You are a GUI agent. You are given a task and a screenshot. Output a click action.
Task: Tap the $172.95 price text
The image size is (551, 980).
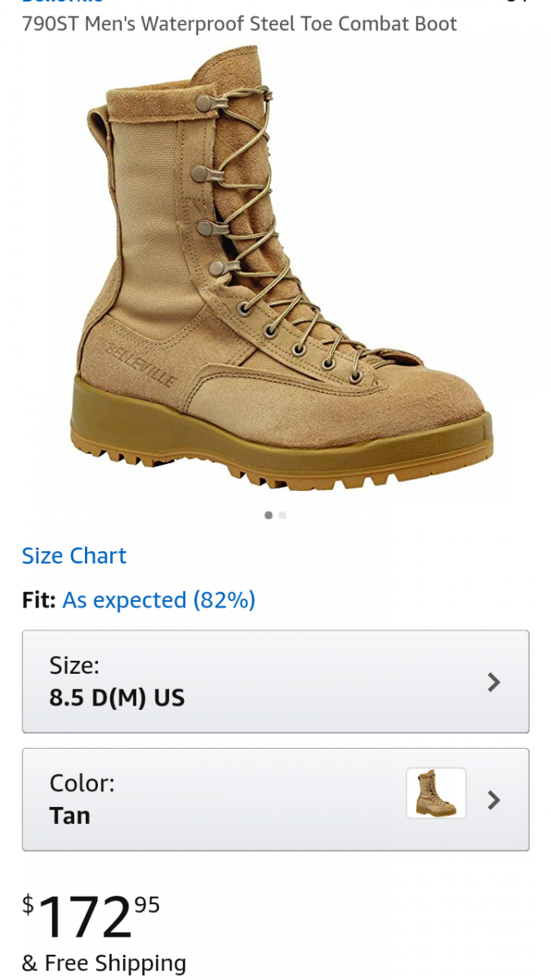(91, 915)
